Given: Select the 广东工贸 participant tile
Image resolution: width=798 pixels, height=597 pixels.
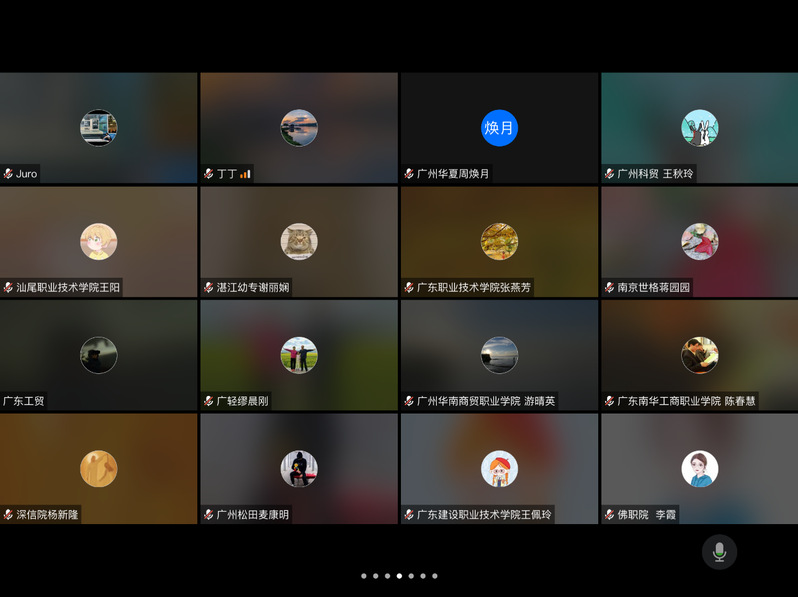Looking at the screenshot, I should (x=98, y=355).
